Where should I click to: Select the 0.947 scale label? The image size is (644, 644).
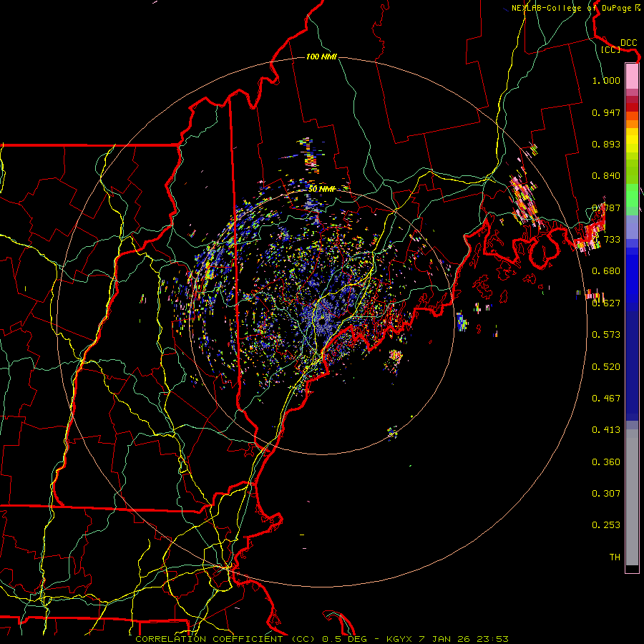click(x=606, y=112)
